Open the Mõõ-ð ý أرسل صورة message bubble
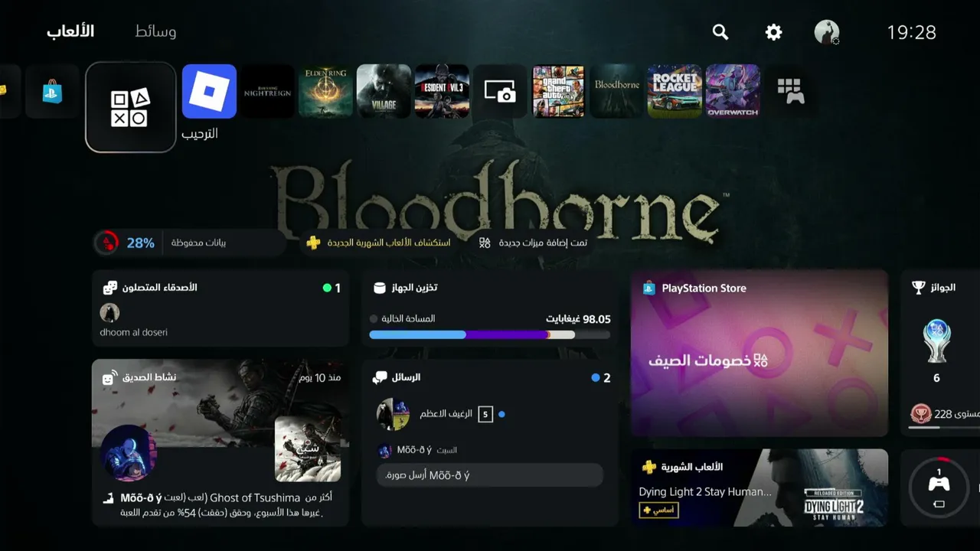Image resolution: width=980 pixels, height=551 pixels. coord(490,475)
